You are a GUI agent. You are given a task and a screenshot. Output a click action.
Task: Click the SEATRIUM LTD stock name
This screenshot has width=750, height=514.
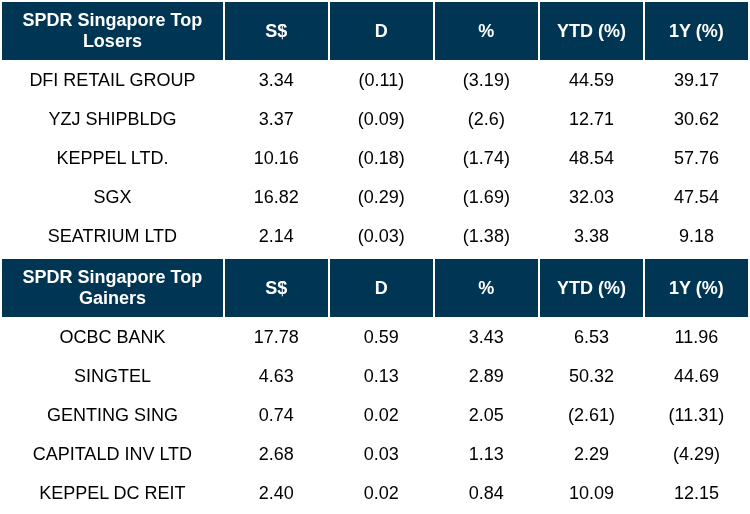pos(112,236)
